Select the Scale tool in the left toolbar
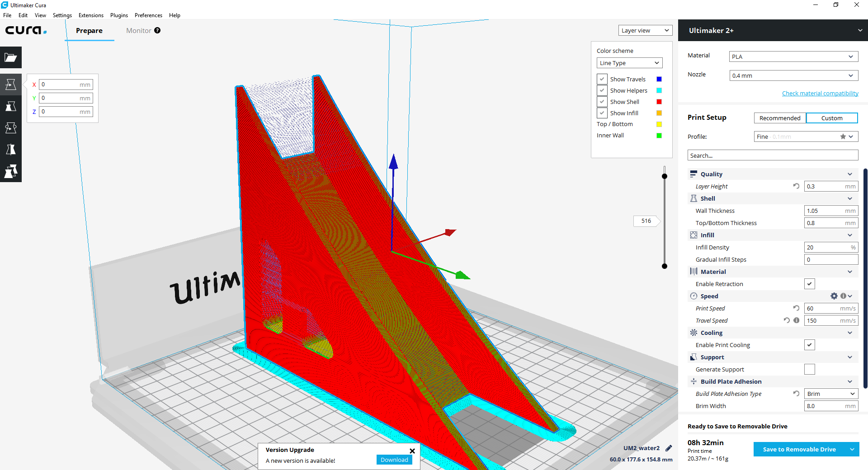The image size is (868, 470). [11, 106]
